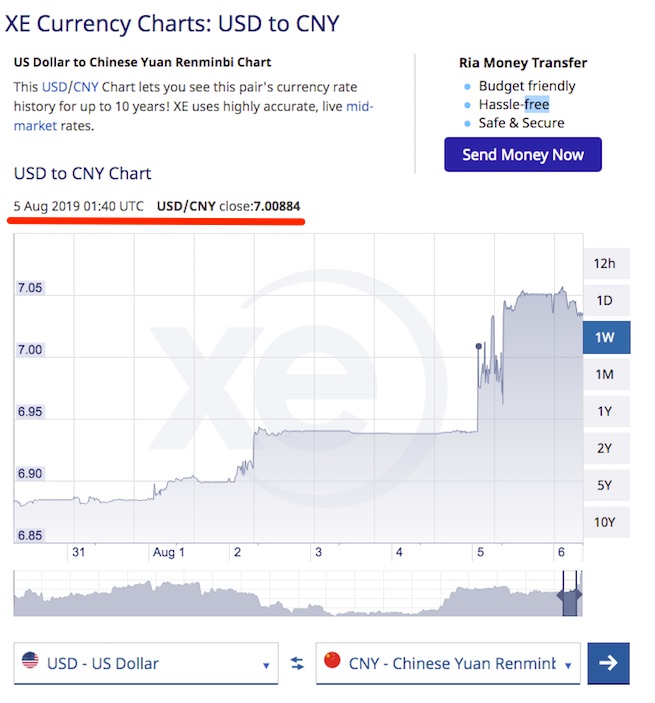Click the blue arrow submit button

point(608,663)
